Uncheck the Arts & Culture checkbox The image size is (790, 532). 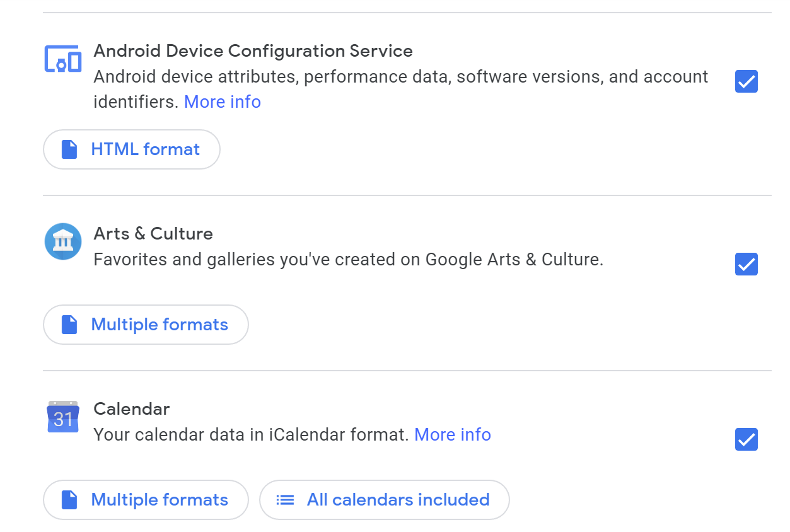[746, 264]
